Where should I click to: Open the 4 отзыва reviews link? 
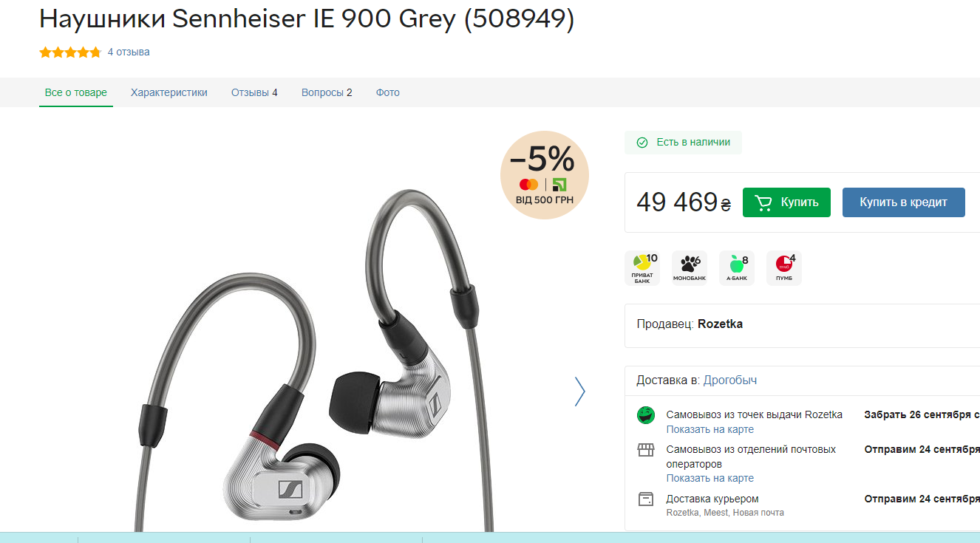(x=129, y=52)
